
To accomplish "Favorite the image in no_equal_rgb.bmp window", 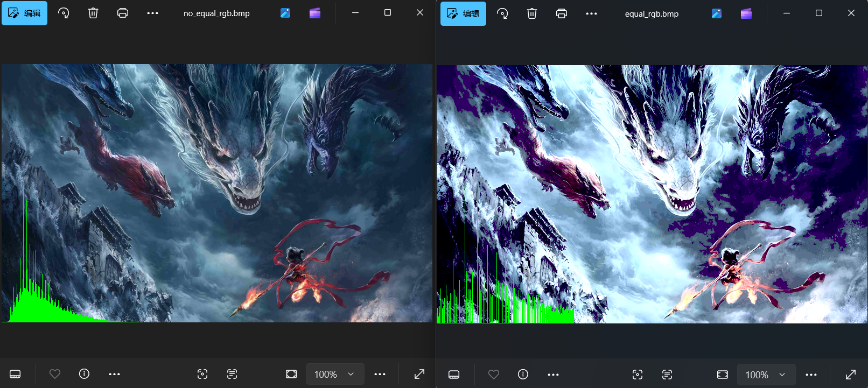I will tap(55, 374).
